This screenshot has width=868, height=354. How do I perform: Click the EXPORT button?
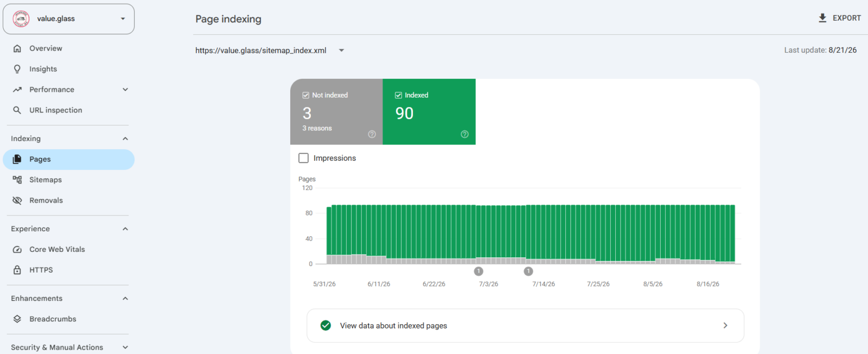[839, 18]
